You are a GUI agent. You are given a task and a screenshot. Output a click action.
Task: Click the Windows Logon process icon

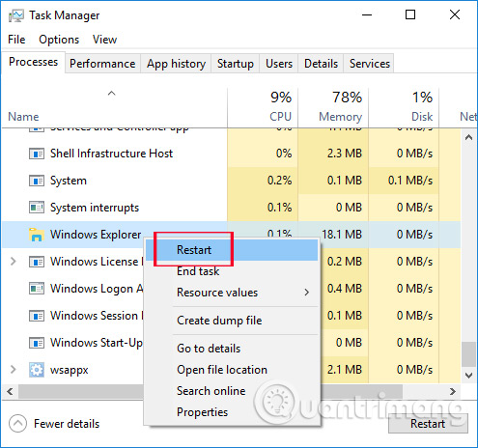point(37,289)
